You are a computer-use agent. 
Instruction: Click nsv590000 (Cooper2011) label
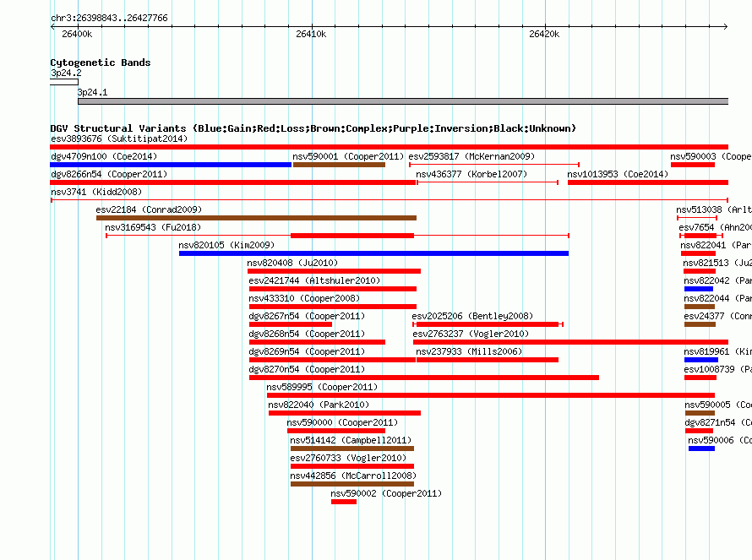click(x=342, y=422)
